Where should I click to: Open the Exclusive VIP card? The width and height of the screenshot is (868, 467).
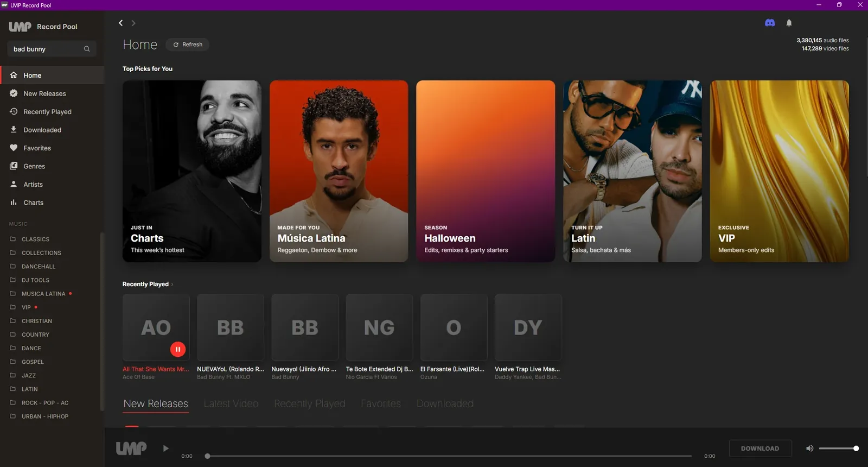coord(780,171)
